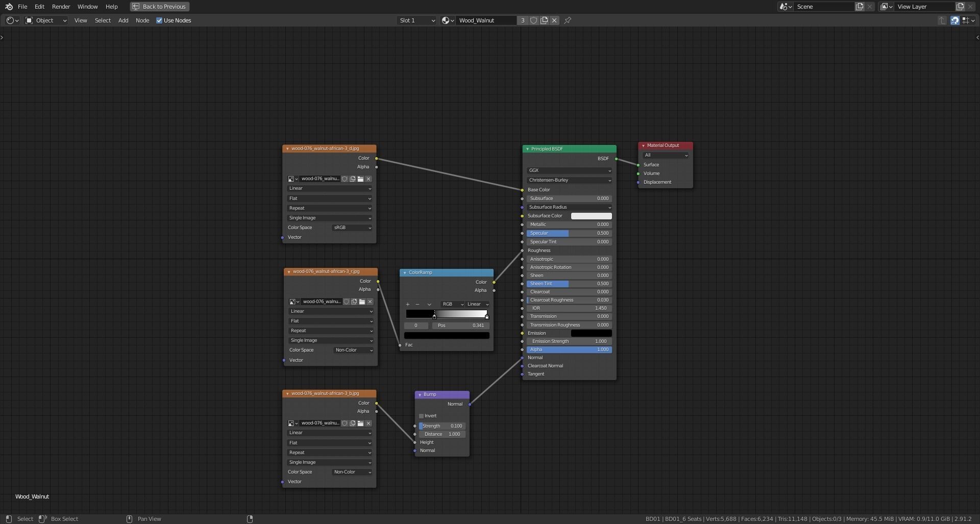This screenshot has height=524, width=980.
Task: Open the Christensen-Burley subsurface method dropdown
Action: click(x=569, y=180)
